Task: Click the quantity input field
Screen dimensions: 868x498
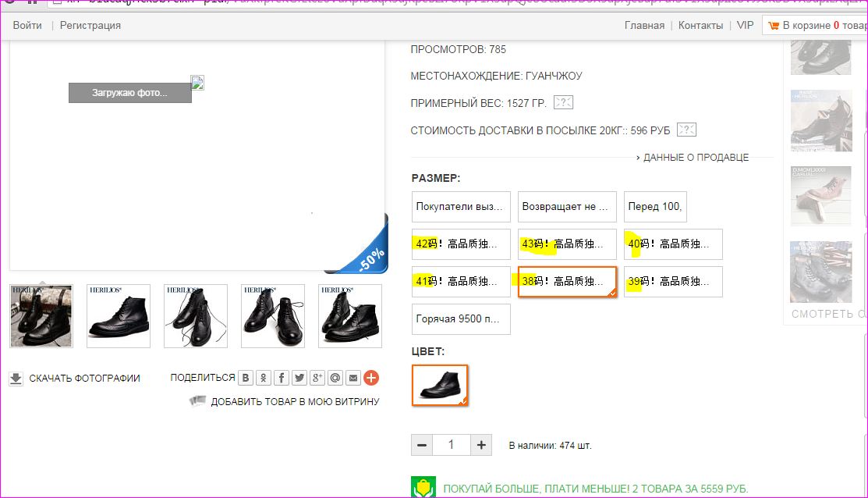Action: 452,445
